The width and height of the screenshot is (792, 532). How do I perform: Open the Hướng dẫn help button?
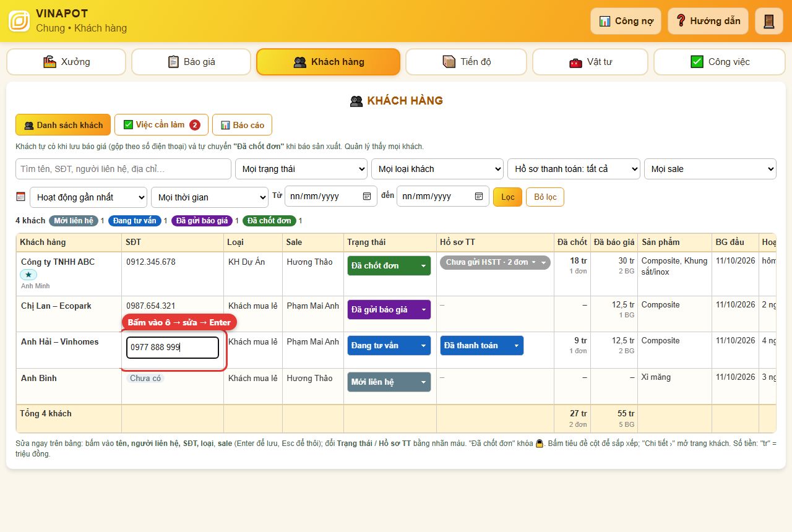[708, 21]
